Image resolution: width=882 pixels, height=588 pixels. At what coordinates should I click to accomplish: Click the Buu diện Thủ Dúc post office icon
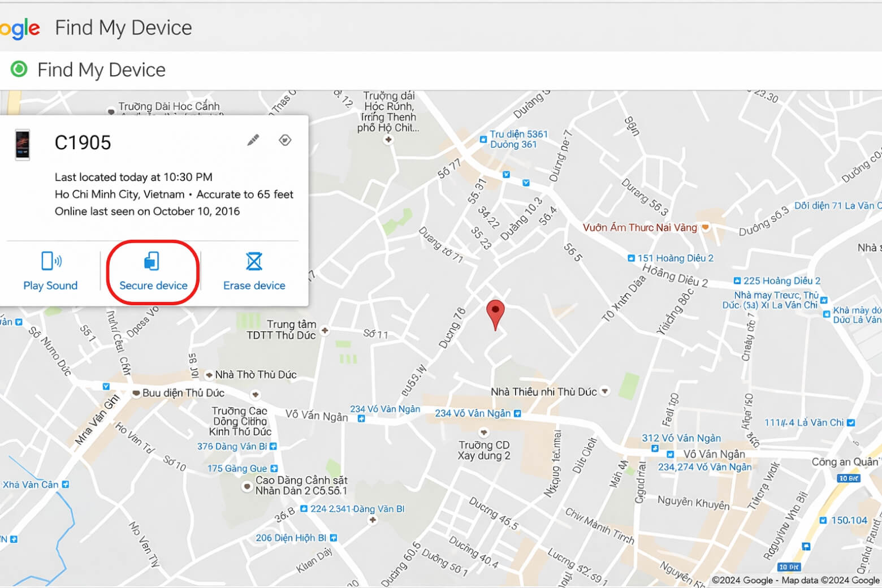pos(136,392)
